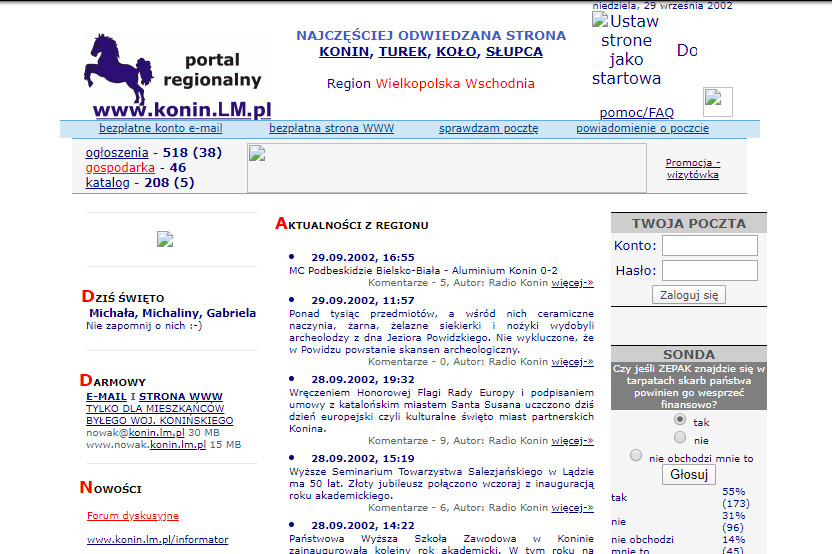Open 'bezpłatne konto e-mail' menu link

coord(160,128)
